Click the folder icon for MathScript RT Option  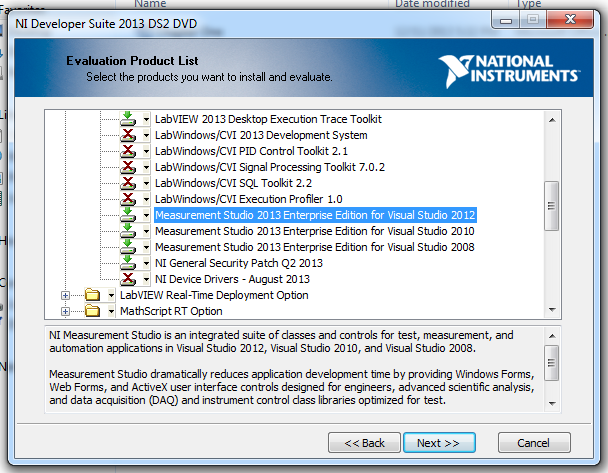pos(93,311)
